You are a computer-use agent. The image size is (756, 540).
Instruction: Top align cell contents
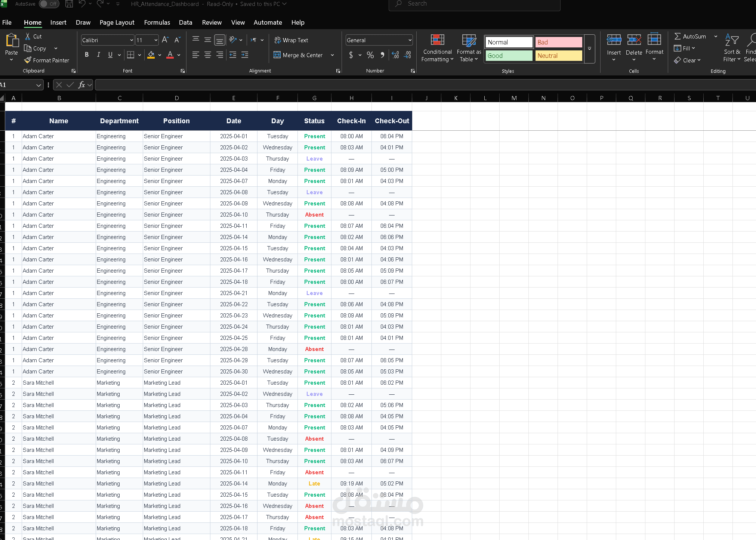tap(195, 40)
